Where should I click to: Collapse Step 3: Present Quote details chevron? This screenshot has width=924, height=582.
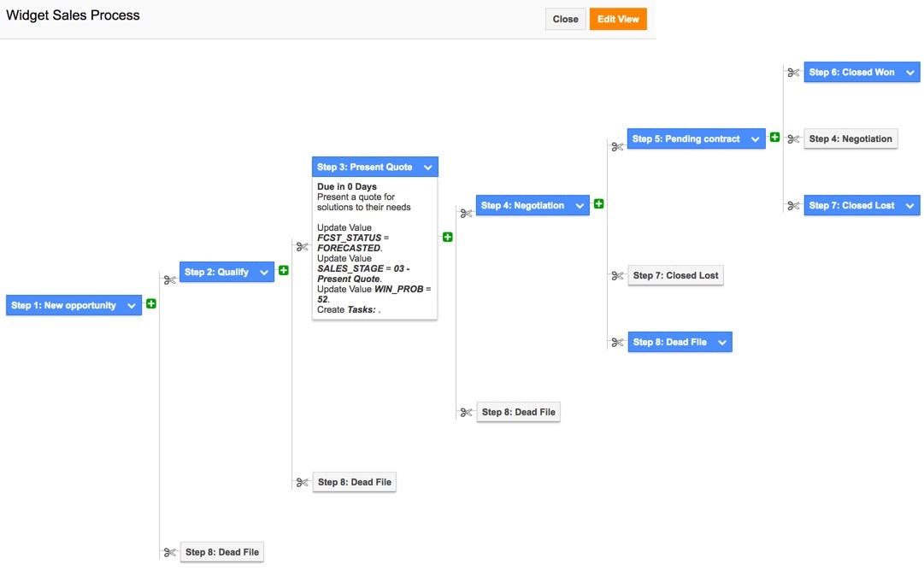click(x=427, y=168)
